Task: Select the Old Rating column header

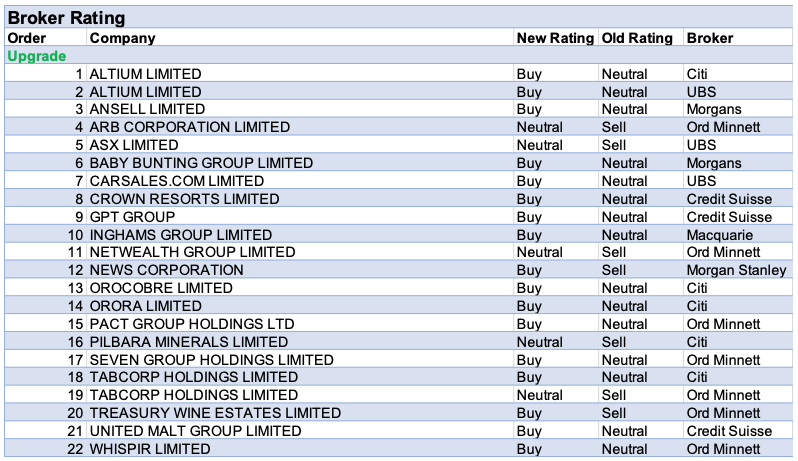Action: click(637, 38)
